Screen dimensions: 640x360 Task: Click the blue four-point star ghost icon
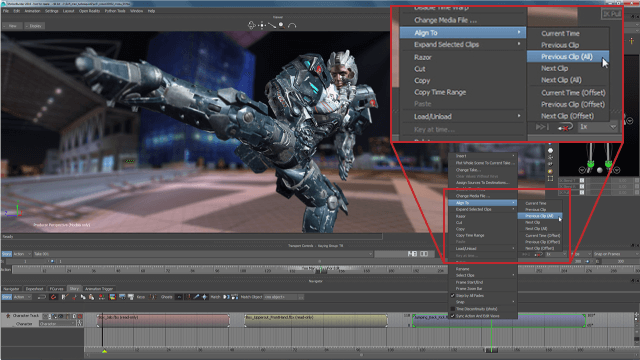click(204, 297)
